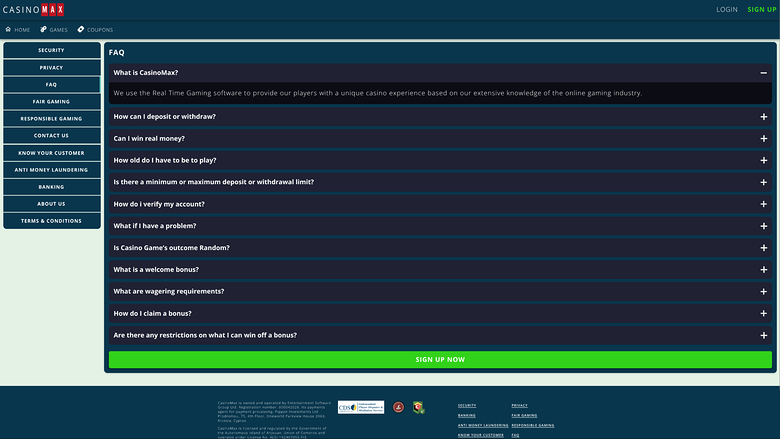Open the Privacy sidebar page
Viewport: 780px width, 439px height.
click(52, 68)
